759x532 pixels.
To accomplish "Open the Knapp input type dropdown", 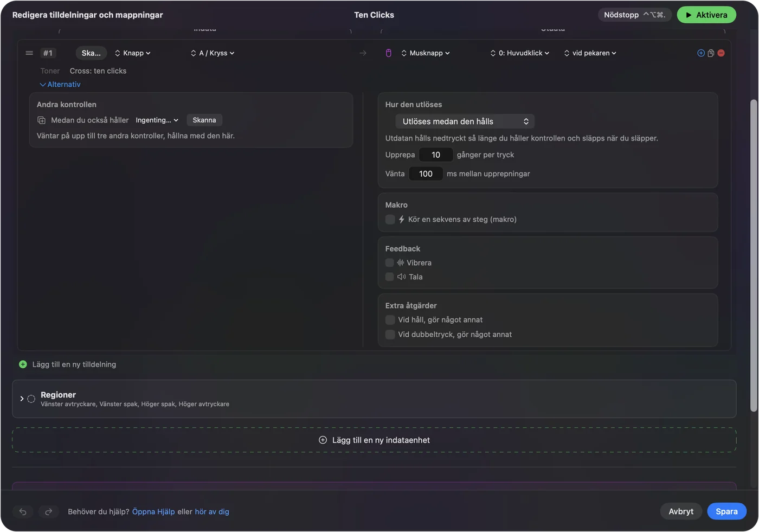I will [133, 53].
